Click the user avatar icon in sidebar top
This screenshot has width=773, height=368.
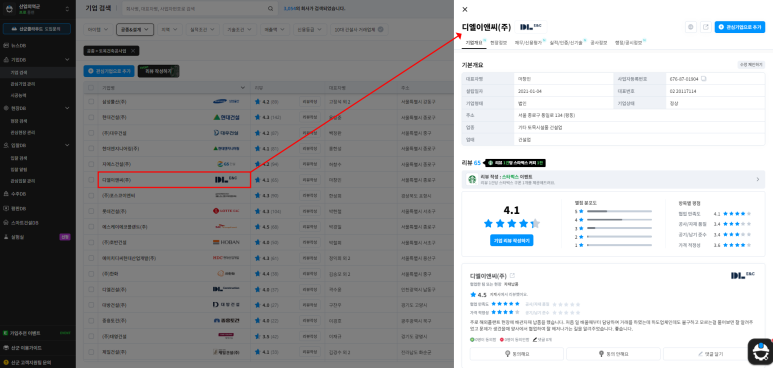coord(9,9)
